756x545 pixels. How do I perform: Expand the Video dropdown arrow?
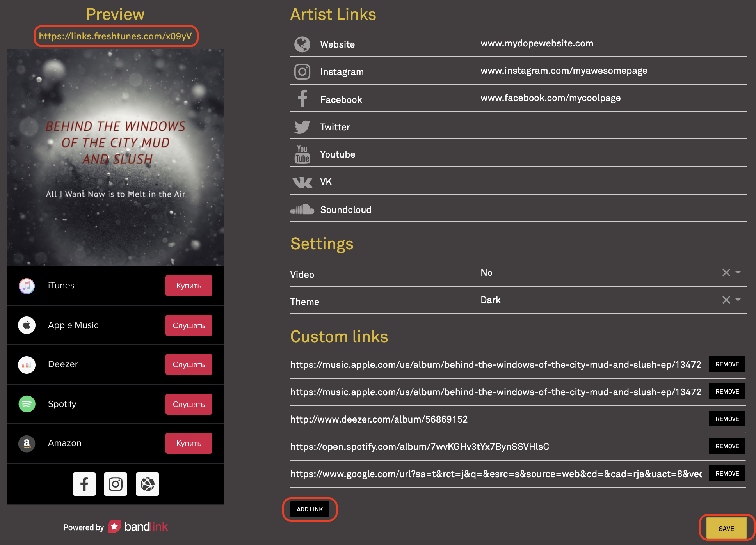tap(738, 272)
